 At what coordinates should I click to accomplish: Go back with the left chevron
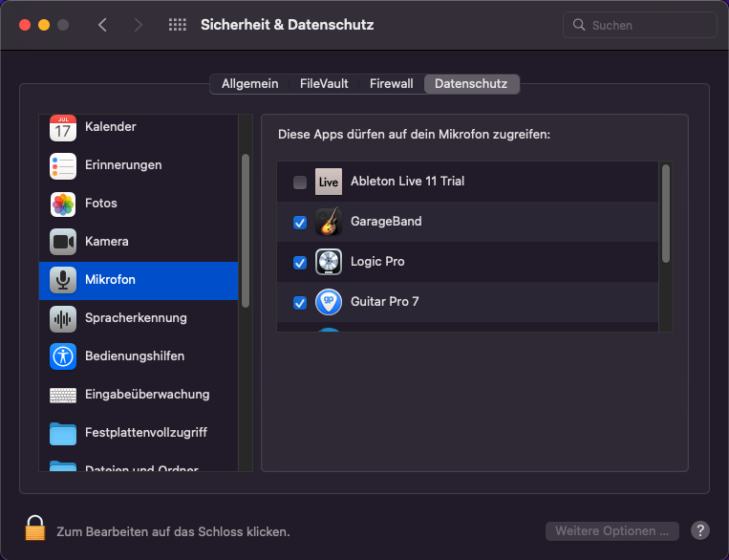(x=103, y=25)
